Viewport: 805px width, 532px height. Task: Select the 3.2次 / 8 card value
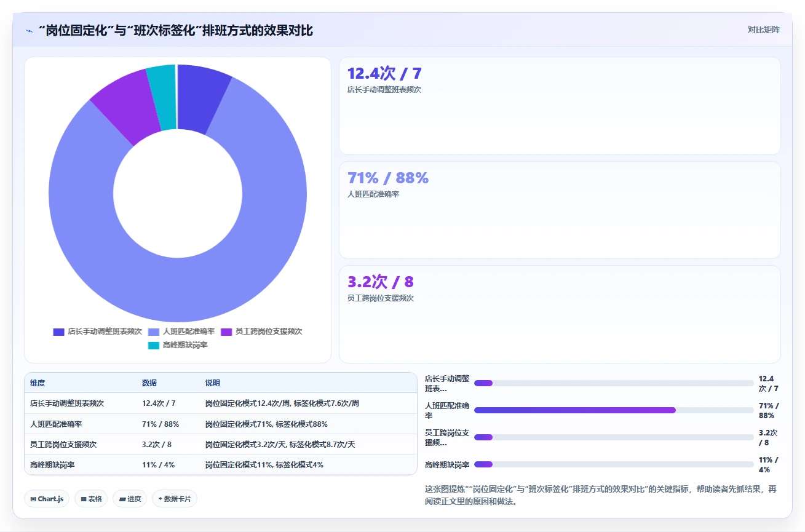(x=380, y=282)
